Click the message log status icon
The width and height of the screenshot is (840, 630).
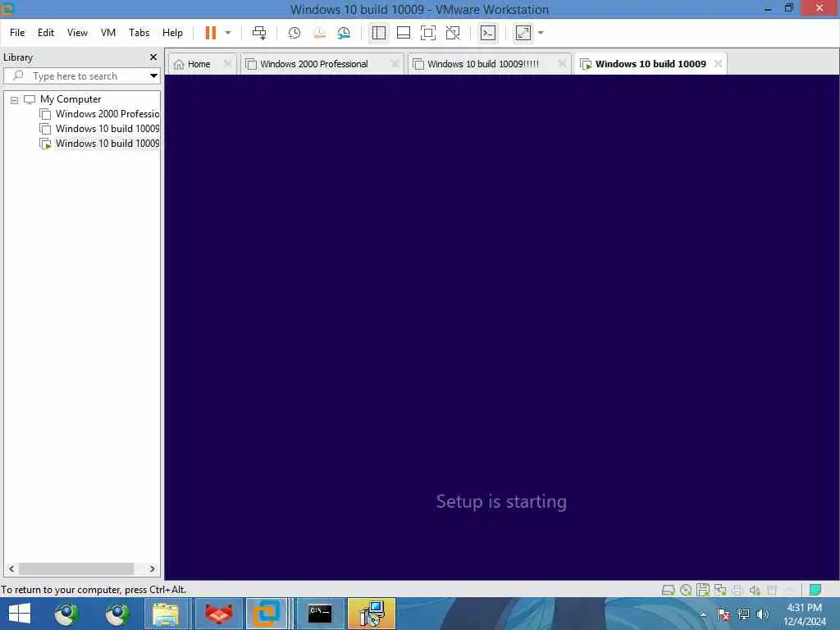tap(772, 591)
